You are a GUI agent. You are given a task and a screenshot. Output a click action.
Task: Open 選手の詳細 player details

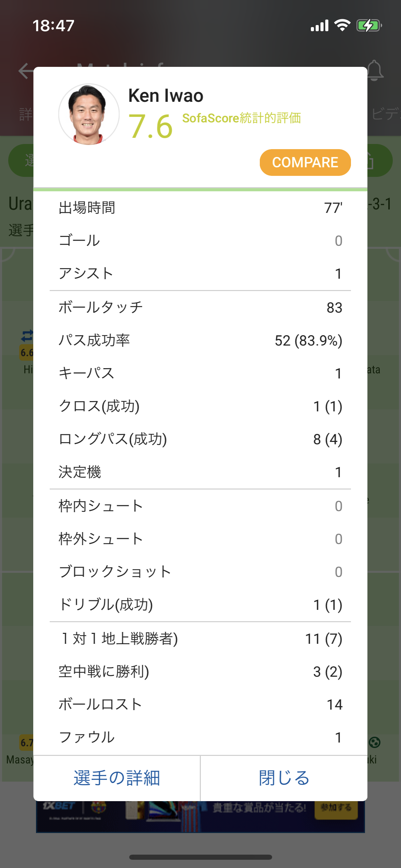coord(117,777)
